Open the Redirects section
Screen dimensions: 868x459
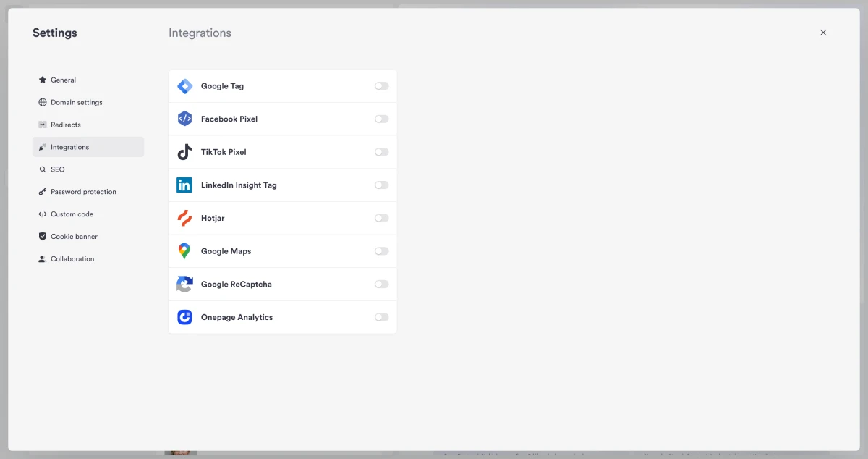coord(88,125)
